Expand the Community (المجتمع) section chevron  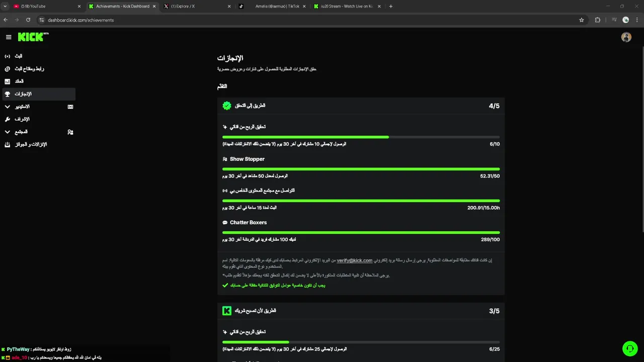[7, 132]
